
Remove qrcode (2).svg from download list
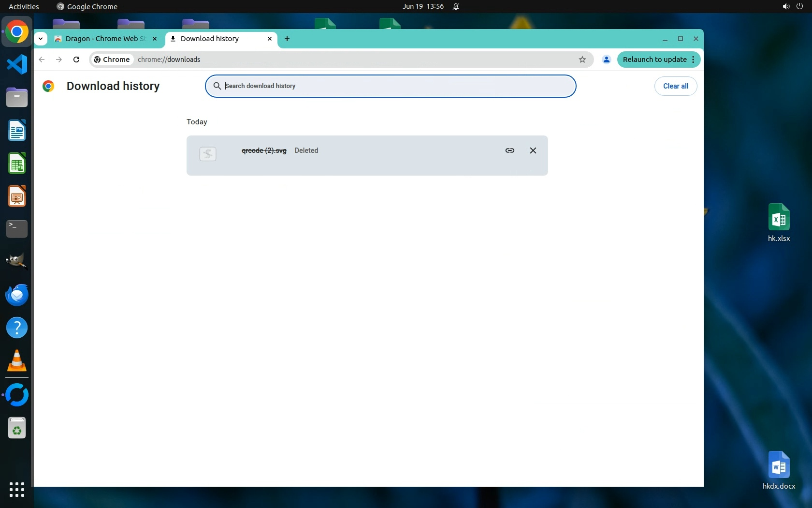pos(533,150)
